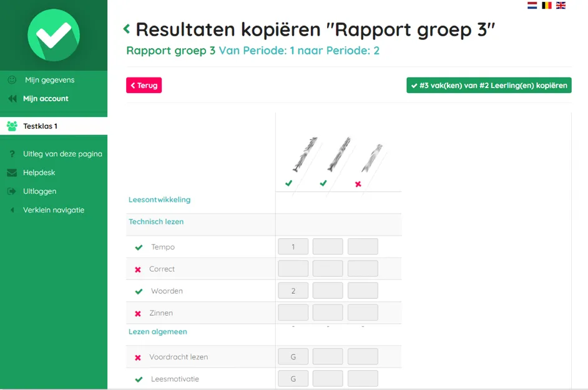Toggle the checkmark for Tempo
This screenshot has height=390, width=588.
tap(139, 247)
